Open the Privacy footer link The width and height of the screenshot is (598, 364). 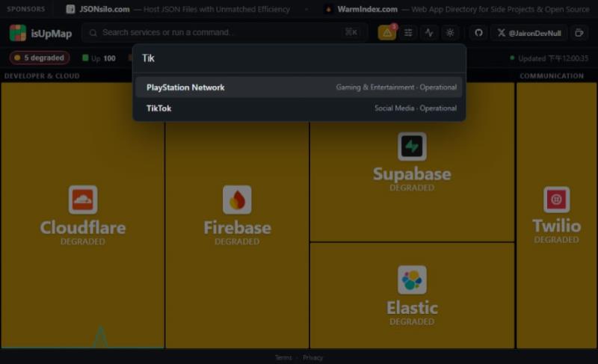pos(312,357)
